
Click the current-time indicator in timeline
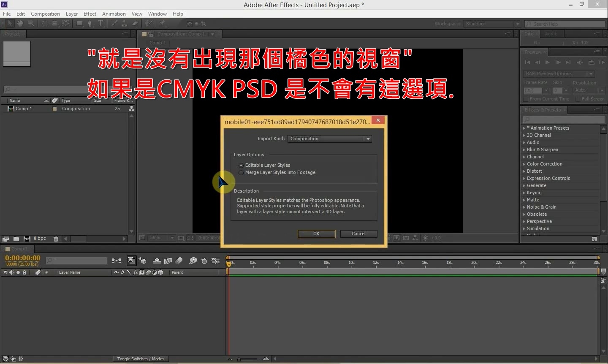pos(229,263)
